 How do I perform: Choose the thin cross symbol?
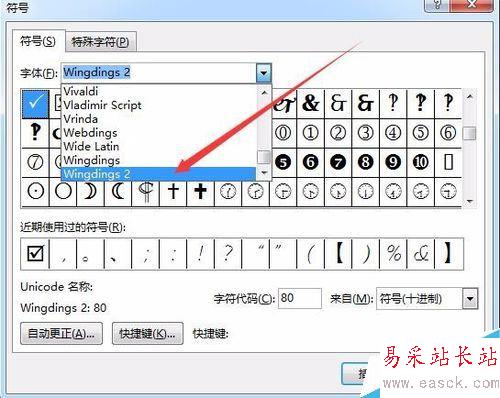click(173, 192)
